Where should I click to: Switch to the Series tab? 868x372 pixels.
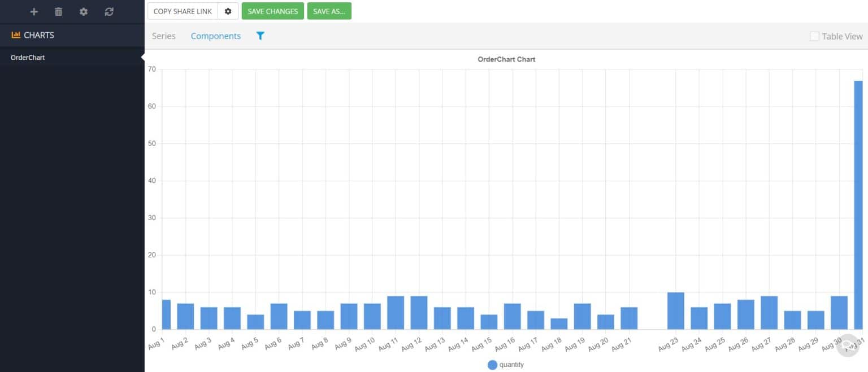164,36
